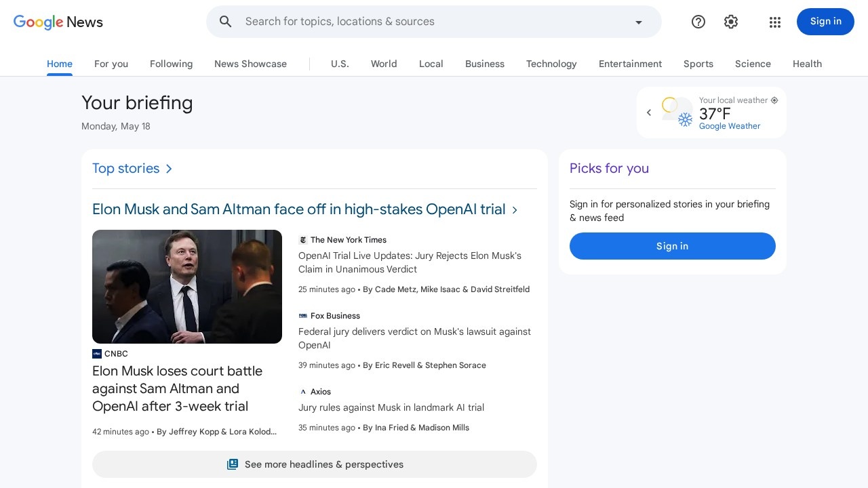Click the Google News logo

click(58, 22)
